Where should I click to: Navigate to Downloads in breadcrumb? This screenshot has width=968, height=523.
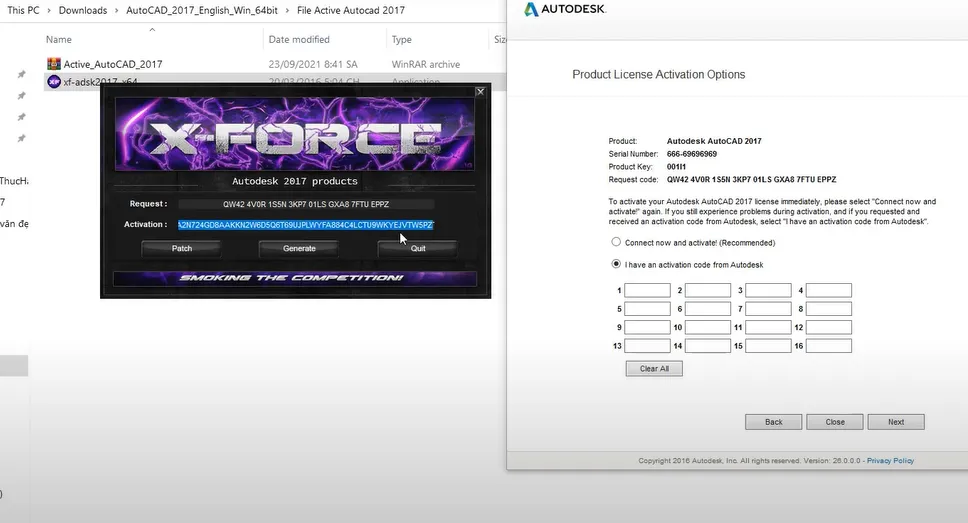point(83,10)
